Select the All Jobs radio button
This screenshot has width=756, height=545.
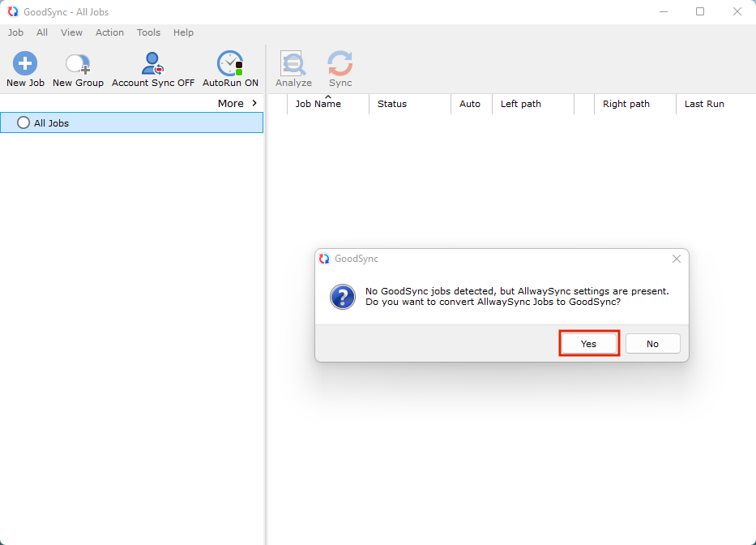[x=23, y=122]
